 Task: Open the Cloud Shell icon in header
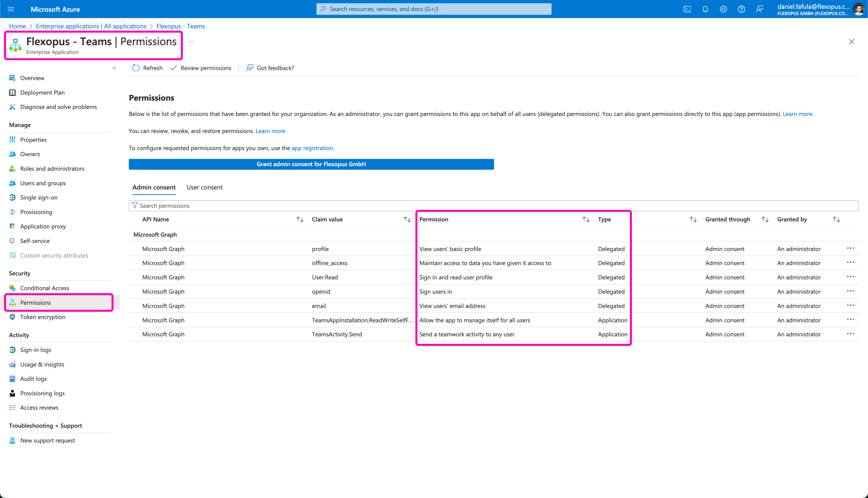[x=687, y=9]
